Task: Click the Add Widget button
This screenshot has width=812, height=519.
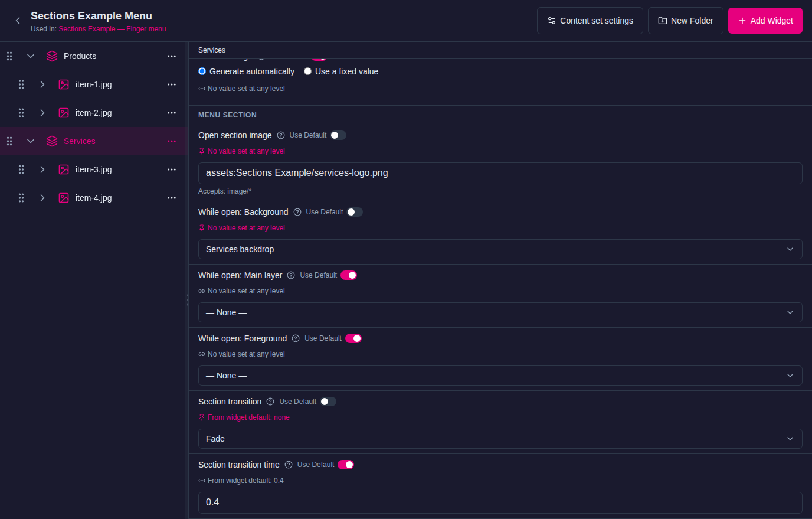Action: click(x=765, y=21)
